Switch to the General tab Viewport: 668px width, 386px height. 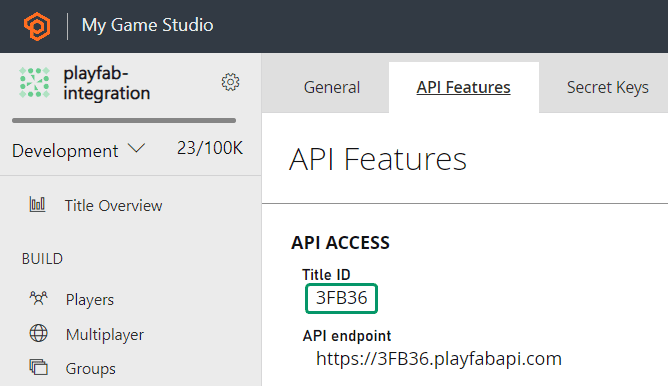(x=332, y=87)
